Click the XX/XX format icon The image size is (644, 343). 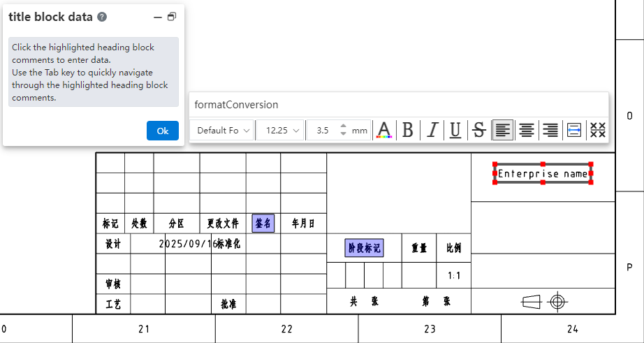(597, 130)
